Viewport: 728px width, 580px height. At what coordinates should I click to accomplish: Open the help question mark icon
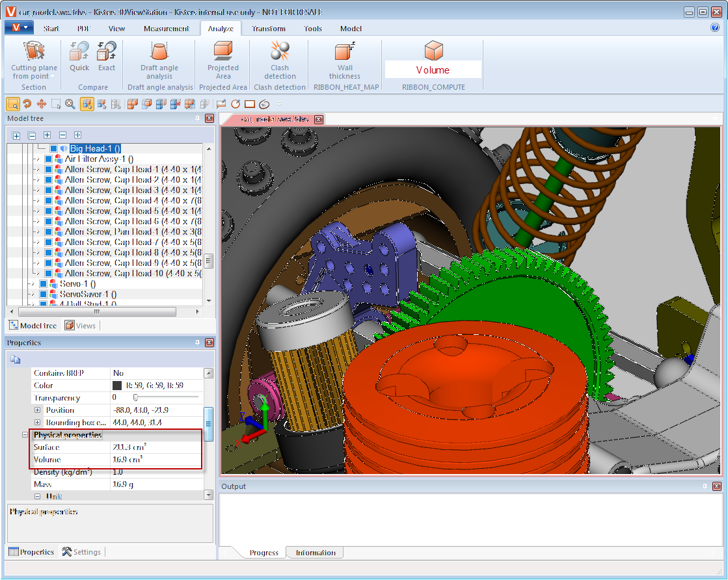[x=715, y=27]
